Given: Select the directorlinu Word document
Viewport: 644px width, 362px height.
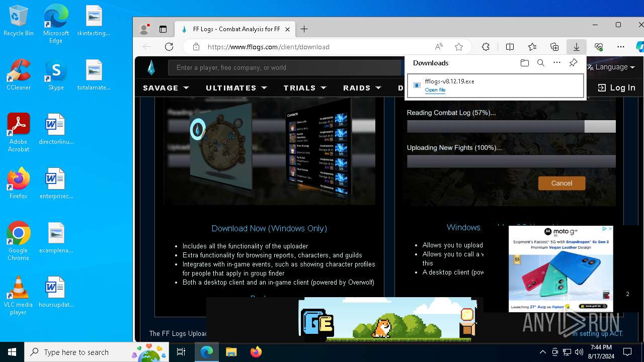Looking at the screenshot, I should coord(56,129).
